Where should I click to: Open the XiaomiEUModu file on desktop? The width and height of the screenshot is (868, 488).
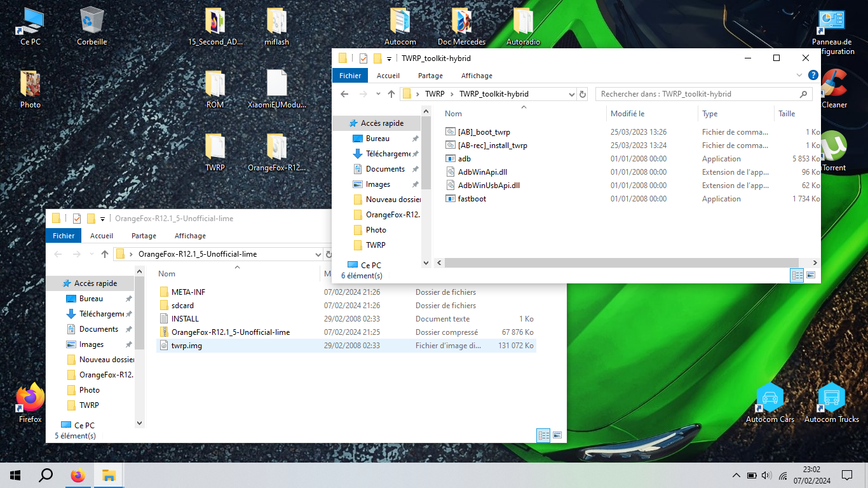click(276, 90)
